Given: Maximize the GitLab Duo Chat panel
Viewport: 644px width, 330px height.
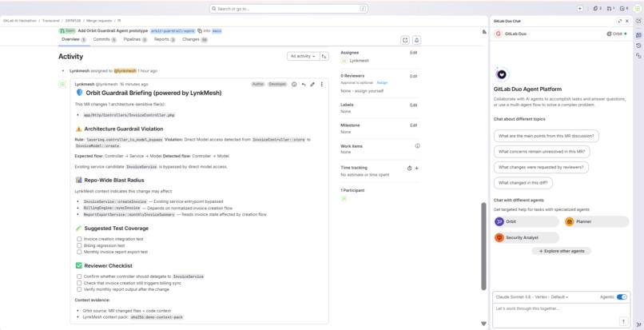Looking at the screenshot, I should coord(620,21).
